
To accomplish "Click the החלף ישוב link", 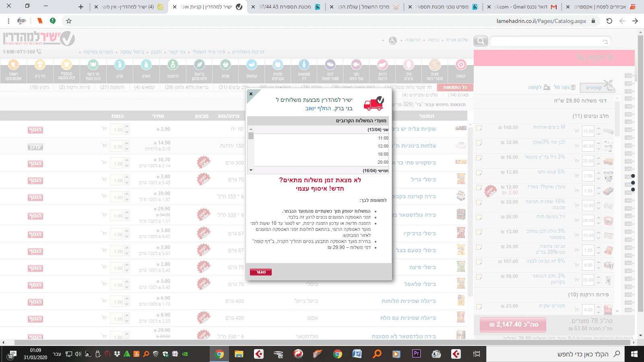I will (317, 109).
